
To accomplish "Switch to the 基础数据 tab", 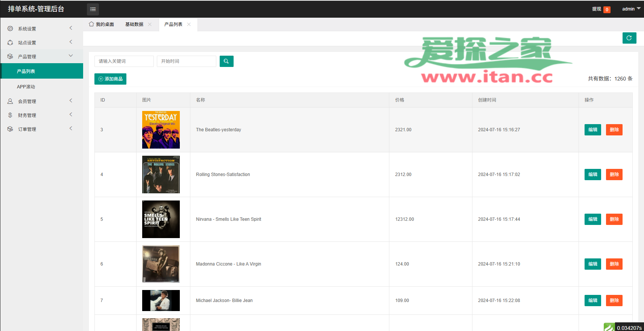I will pyautogui.click(x=134, y=24).
